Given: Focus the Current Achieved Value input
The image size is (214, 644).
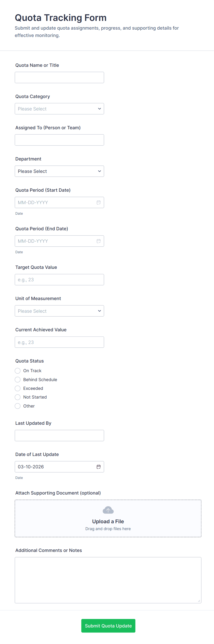Looking at the screenshot, I should pos(59,342).
